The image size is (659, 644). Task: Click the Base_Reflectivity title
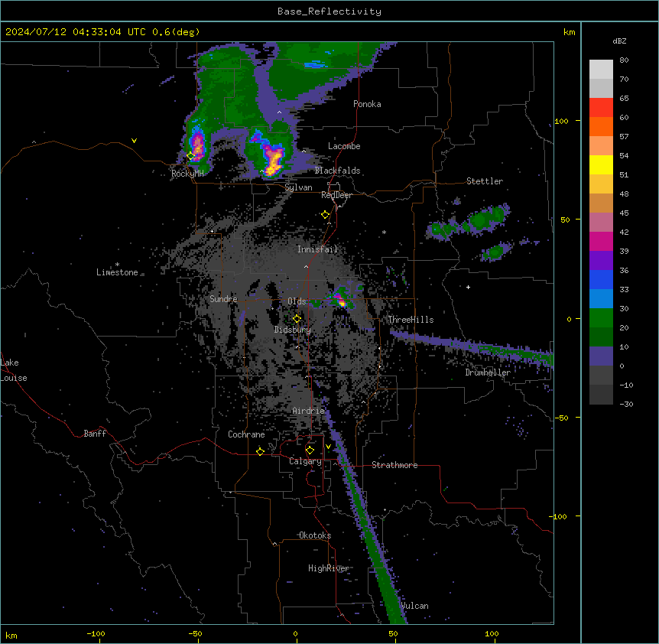(x=329, y=11)
